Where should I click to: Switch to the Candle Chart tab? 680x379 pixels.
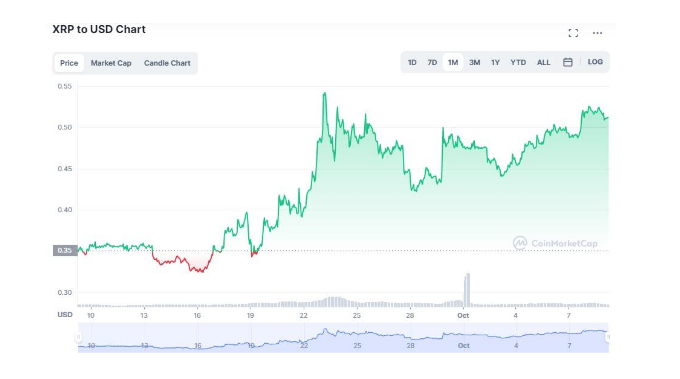click(167, 63)
